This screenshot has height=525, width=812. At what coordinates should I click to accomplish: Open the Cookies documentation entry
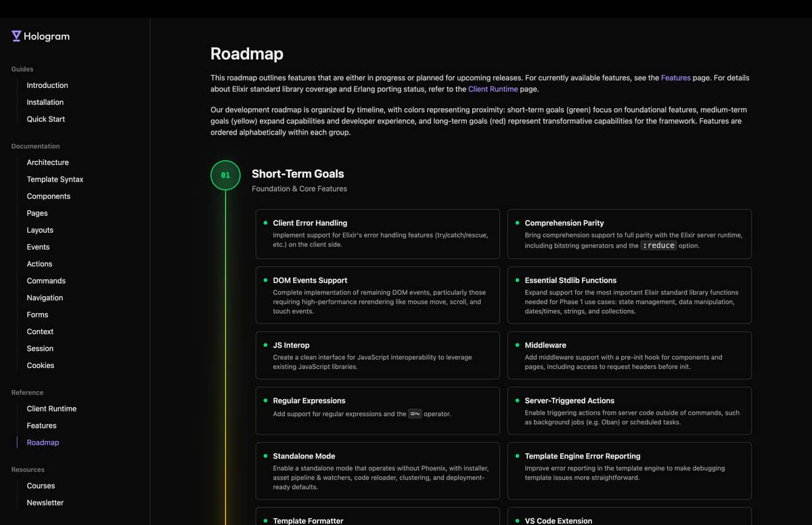click(x=41, y=365)
